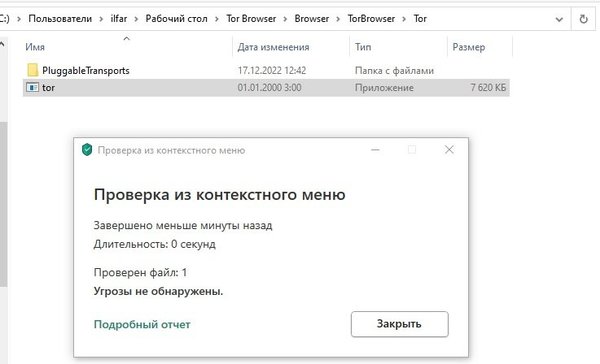Click the 7 620 КБ size cell
This screenshot has width=600, height=364.
(488, 88)
